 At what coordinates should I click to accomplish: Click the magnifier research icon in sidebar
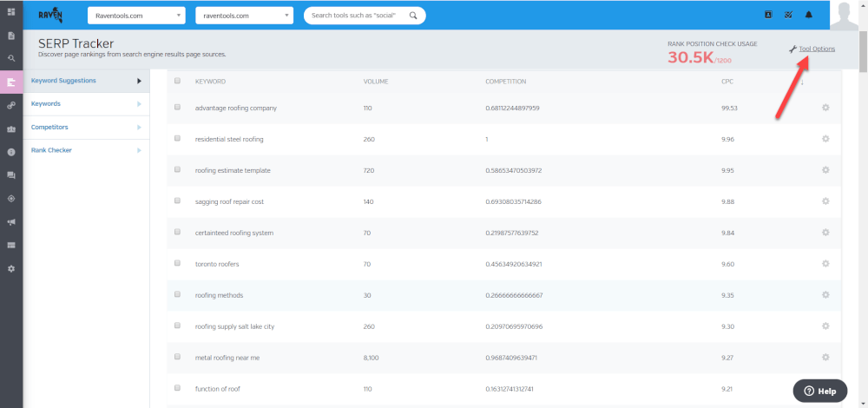(x=11, y=58)
